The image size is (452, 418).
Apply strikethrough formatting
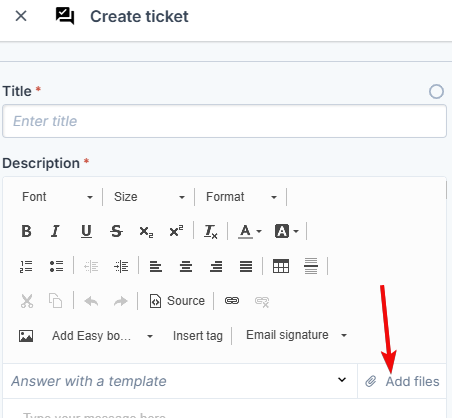[x=116, y=231]
